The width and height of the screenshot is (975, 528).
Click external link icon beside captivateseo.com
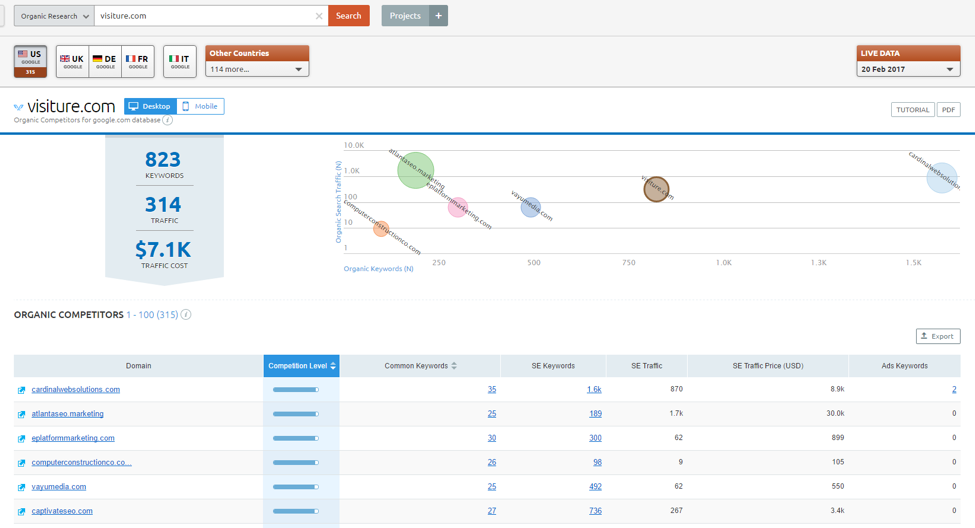(x=21, y=511)
